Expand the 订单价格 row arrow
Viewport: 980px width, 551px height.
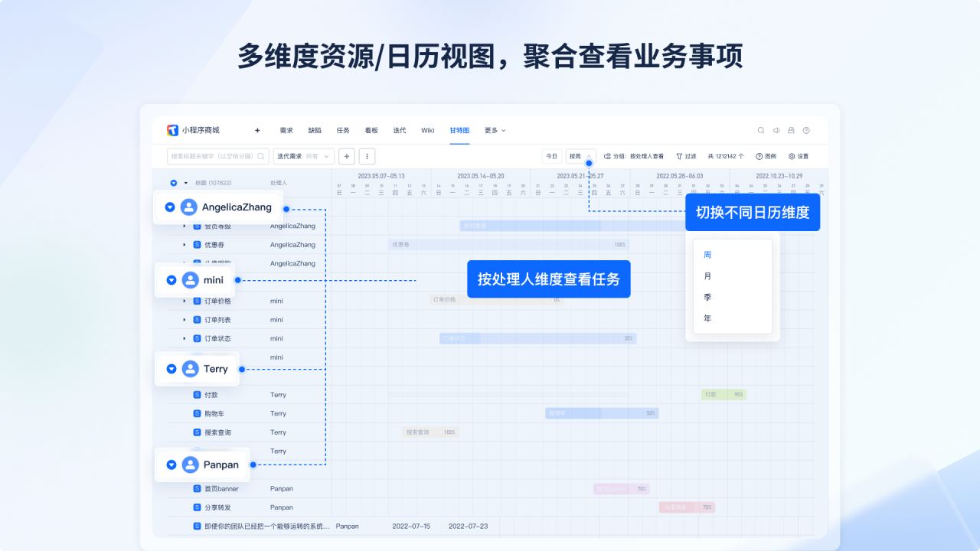(x=185, y=301)
